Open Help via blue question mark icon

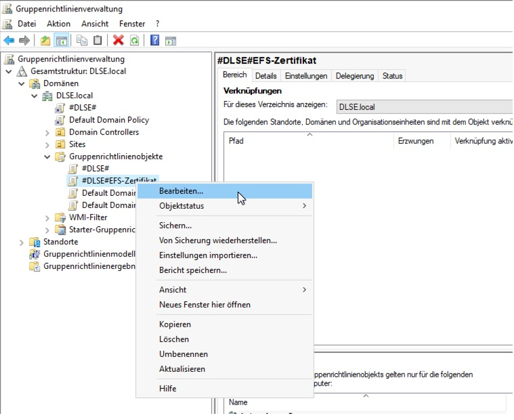point(154,41)
